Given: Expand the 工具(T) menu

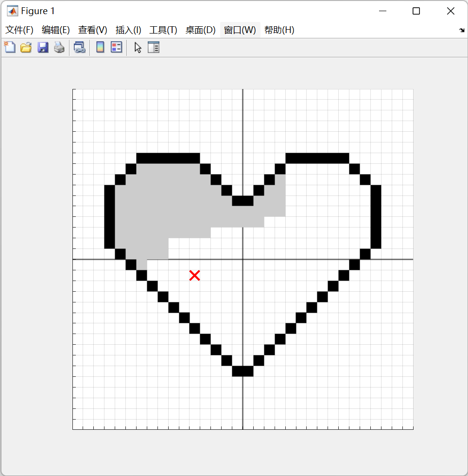Looking at the screenshot, I should click(163, 30).
